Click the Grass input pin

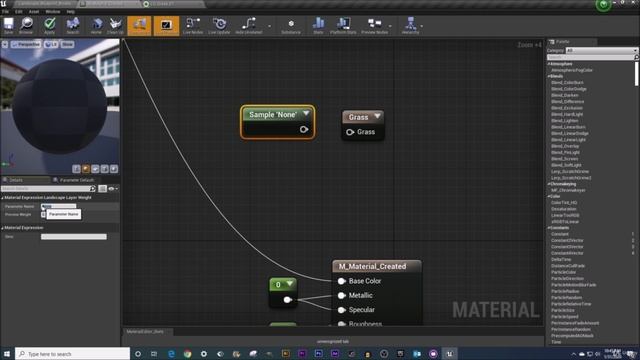tap(350, 132)
